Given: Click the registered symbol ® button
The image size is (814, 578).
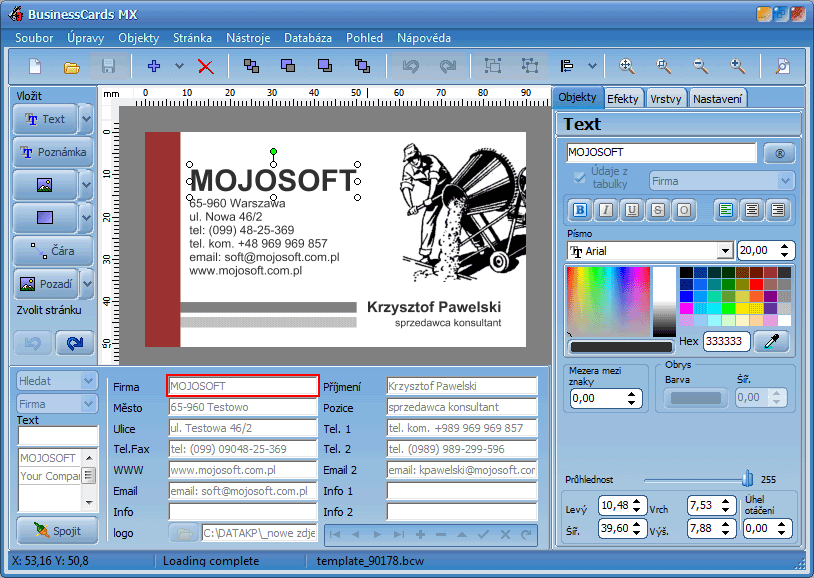Looking at the screenshot, I should (778, 153).
